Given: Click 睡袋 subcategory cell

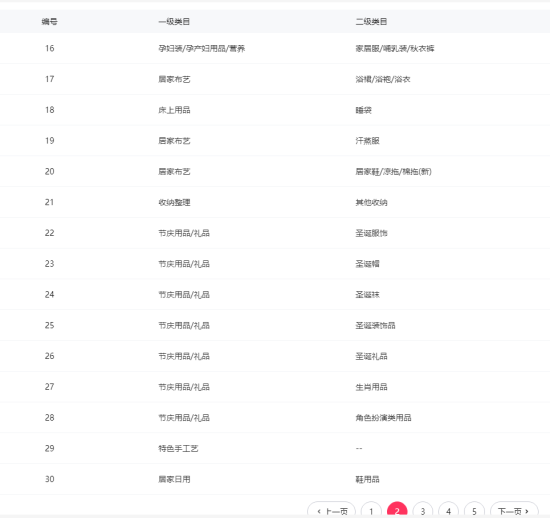Looking at the screenshot, I should pos(364,110).
